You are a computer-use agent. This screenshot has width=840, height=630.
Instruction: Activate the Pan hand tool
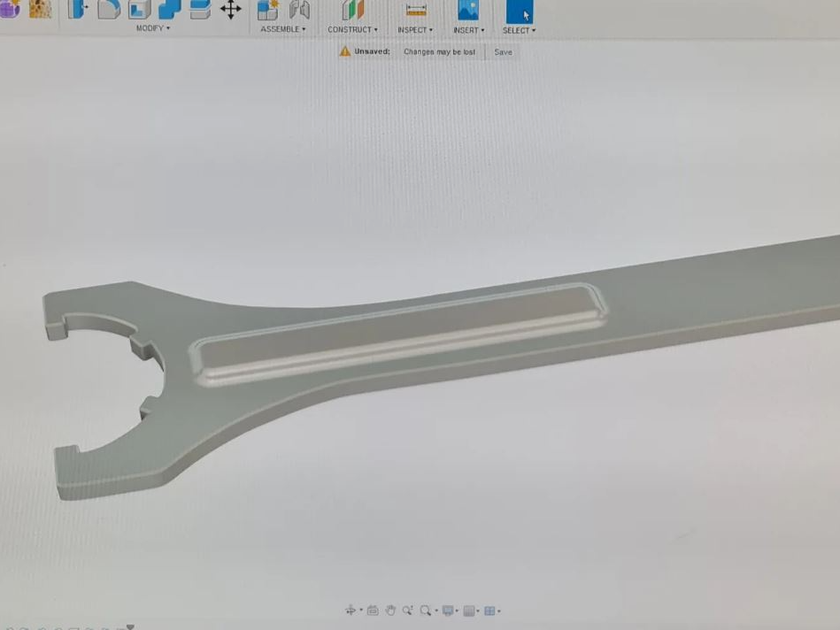(x=390, y=611)
